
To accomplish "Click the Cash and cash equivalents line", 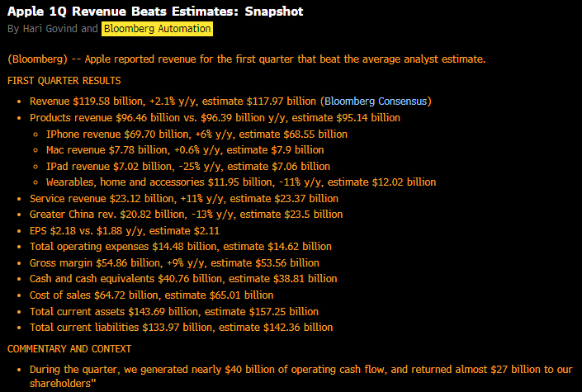I will click(x=182, y=279).
